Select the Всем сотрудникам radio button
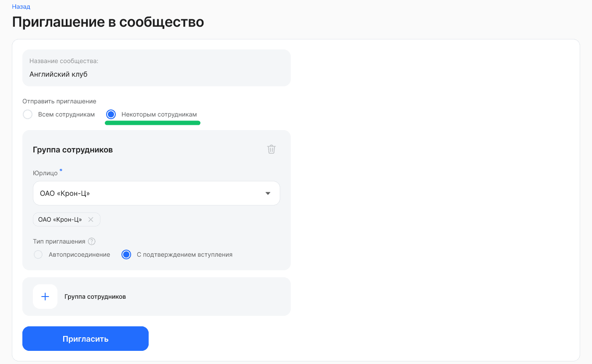This screenshot has width=592, height=364. [28, 114]
